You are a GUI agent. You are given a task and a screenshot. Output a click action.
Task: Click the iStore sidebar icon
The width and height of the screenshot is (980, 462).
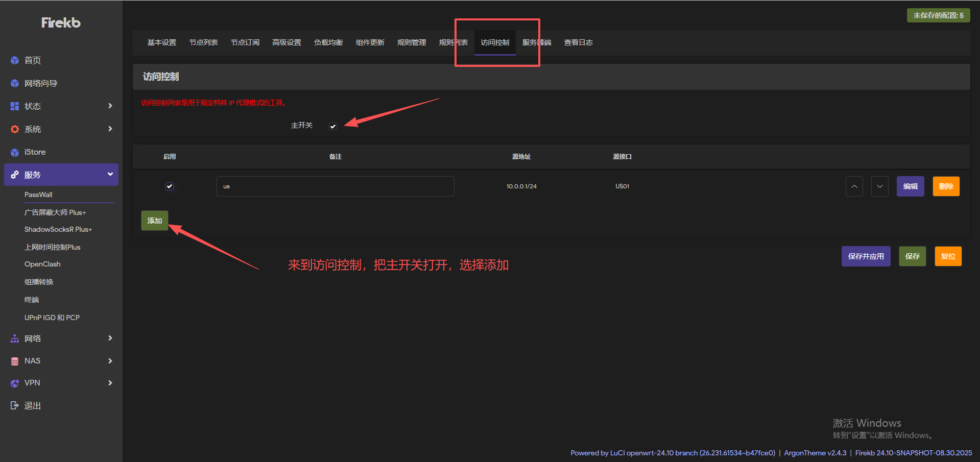coord(15,152)
